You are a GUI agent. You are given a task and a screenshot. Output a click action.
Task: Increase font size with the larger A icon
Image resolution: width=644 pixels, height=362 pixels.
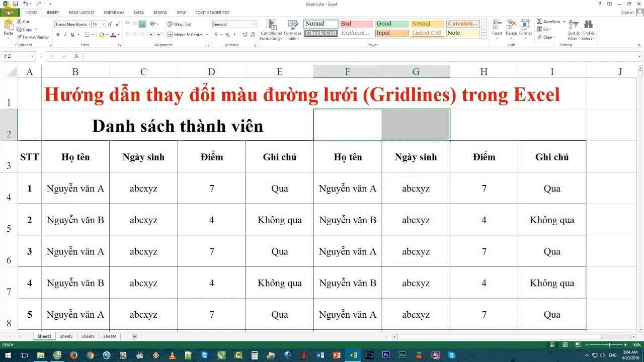pos(110,24)
